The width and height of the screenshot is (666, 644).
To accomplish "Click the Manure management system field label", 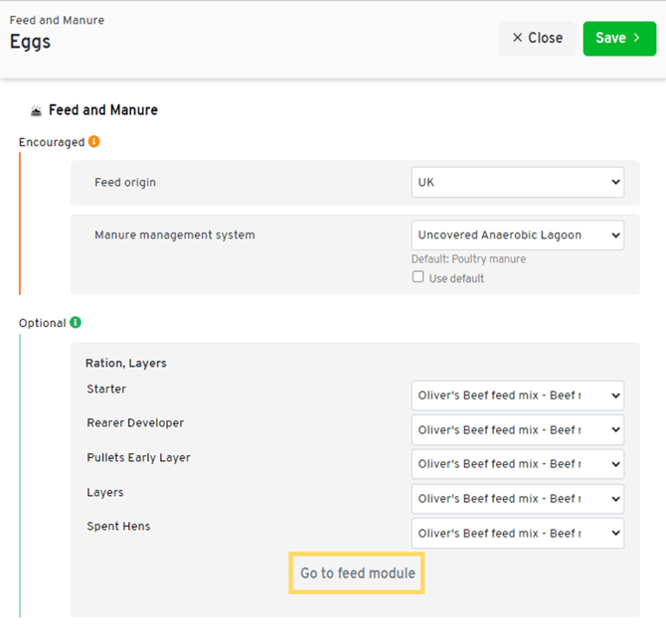I will 174,236.
